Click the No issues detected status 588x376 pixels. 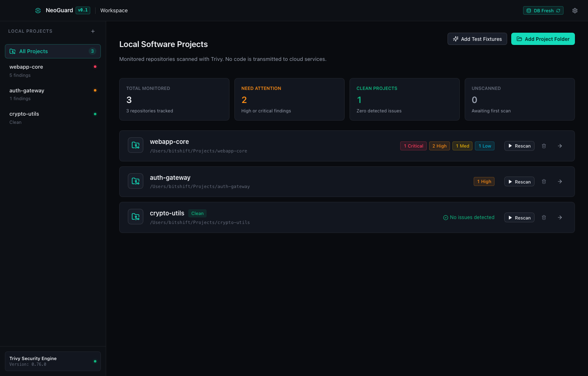click(x=469, y=217)
